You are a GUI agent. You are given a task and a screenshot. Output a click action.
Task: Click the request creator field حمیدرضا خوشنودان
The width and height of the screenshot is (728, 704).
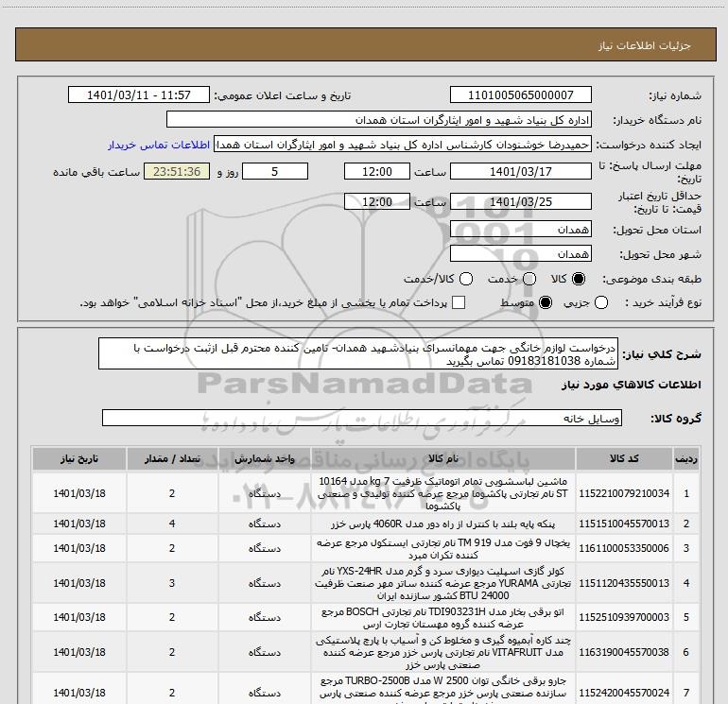click(x=403, y=145)
